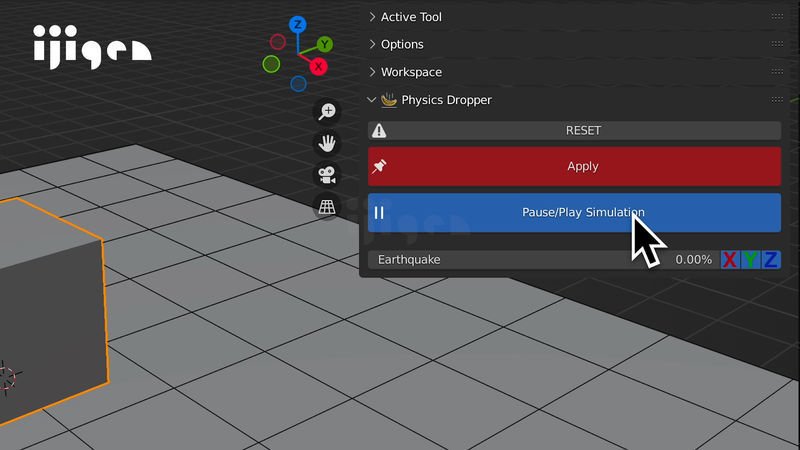The width and height of the screenshot is (800, 450).
Task: Click the RESET button
Action: point(574,131)
